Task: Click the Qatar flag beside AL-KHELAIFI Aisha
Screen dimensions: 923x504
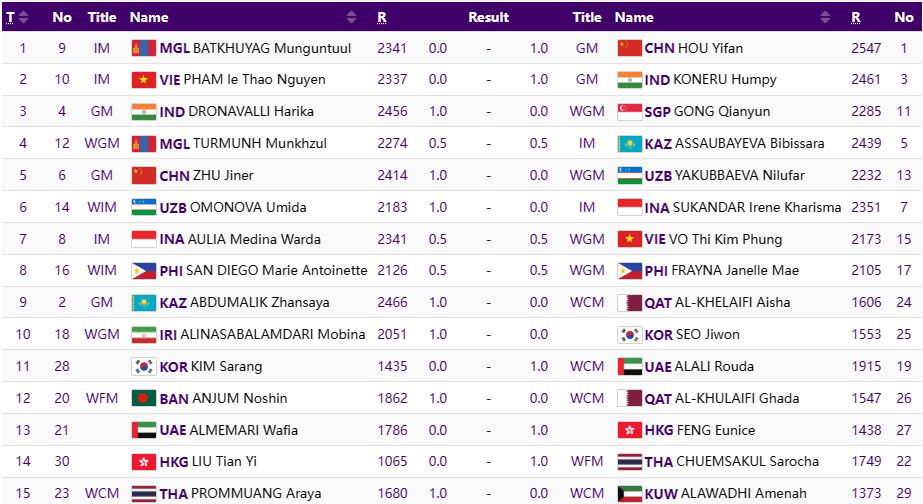Action: [629, 302]
